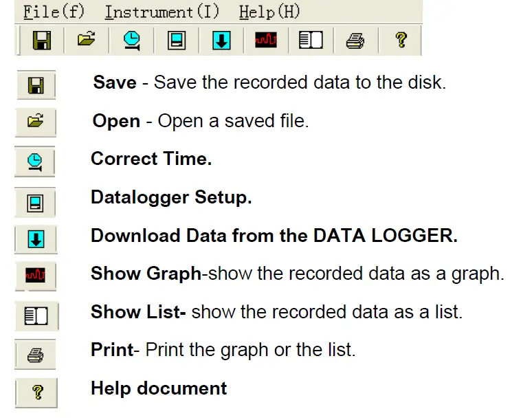Click the Save floppy icon in the top toolbar
This screenshot has width=532, height=420.
[42, 41]
